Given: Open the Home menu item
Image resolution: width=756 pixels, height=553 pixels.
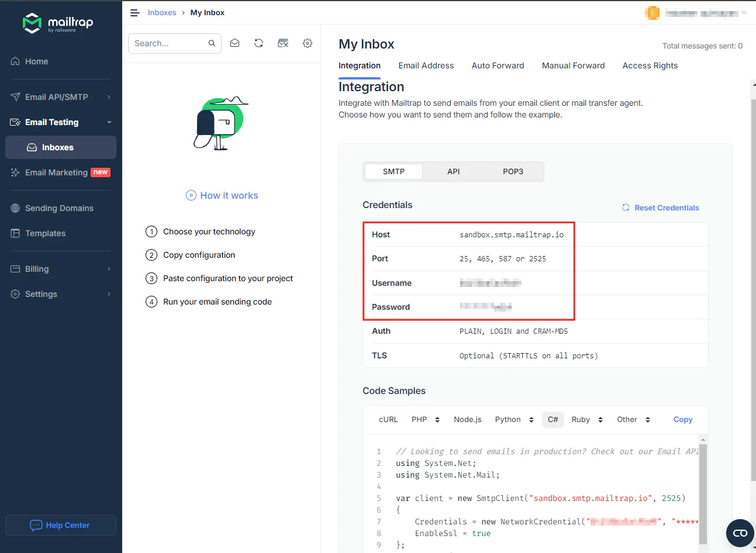Looking at the screenshot, I should 61,61.
